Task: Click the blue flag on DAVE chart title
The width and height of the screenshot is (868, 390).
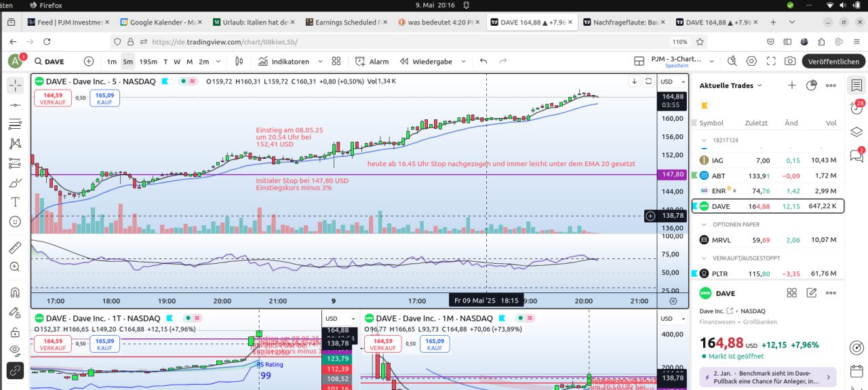Action: click(167, 81)
